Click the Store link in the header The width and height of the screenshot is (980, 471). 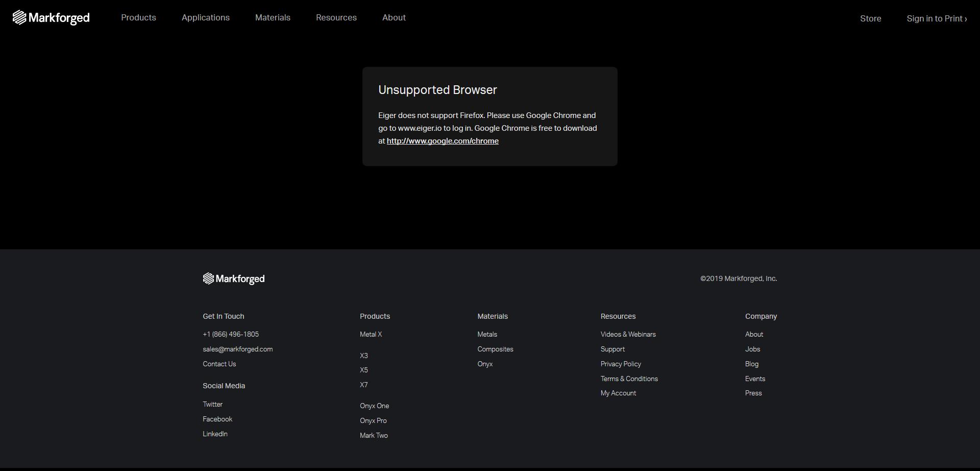[x=870, y=18]
